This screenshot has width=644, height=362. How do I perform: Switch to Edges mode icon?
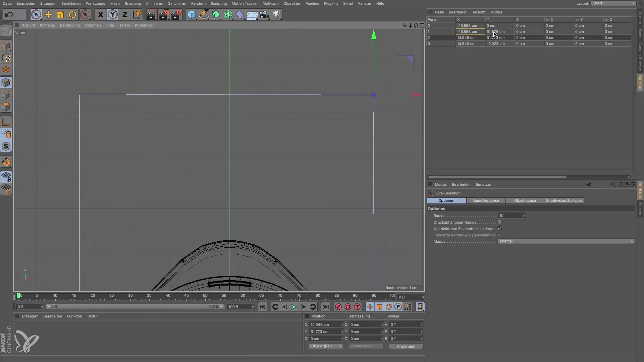pyautogui.click(x=6, y=95)
